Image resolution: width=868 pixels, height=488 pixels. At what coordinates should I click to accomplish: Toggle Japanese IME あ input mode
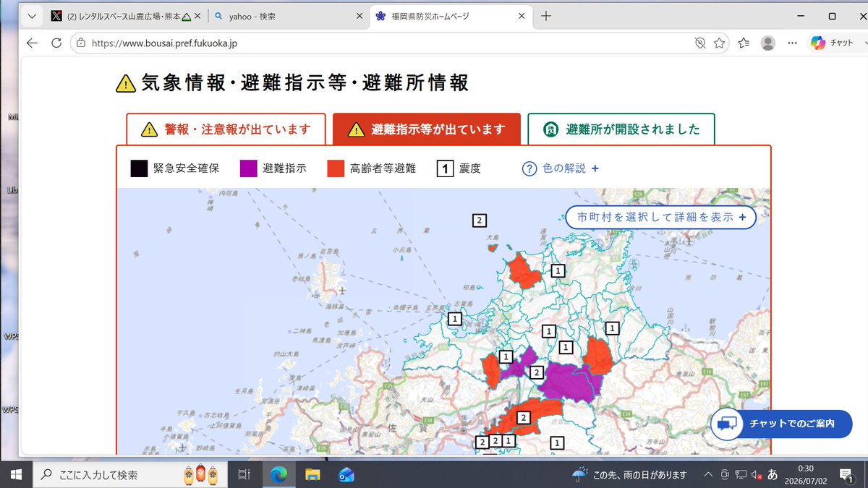(773, 474)
